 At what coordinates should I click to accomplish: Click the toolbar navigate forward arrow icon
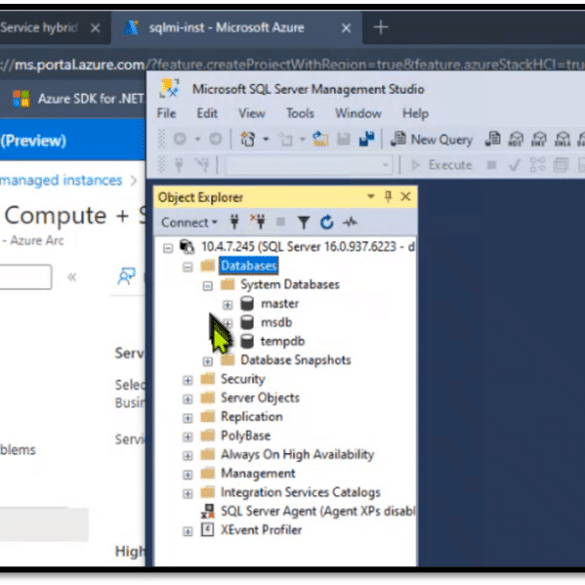point(215,139)
